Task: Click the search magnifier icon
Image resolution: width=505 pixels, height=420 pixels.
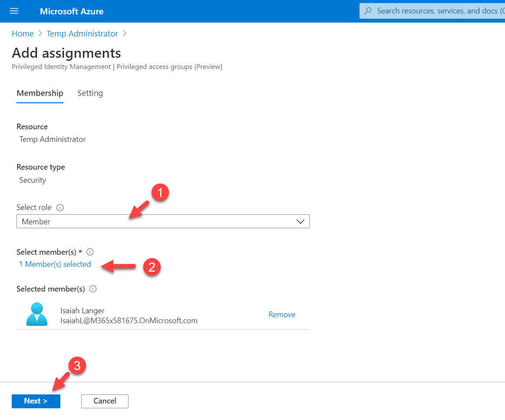Action: point(369,10)
